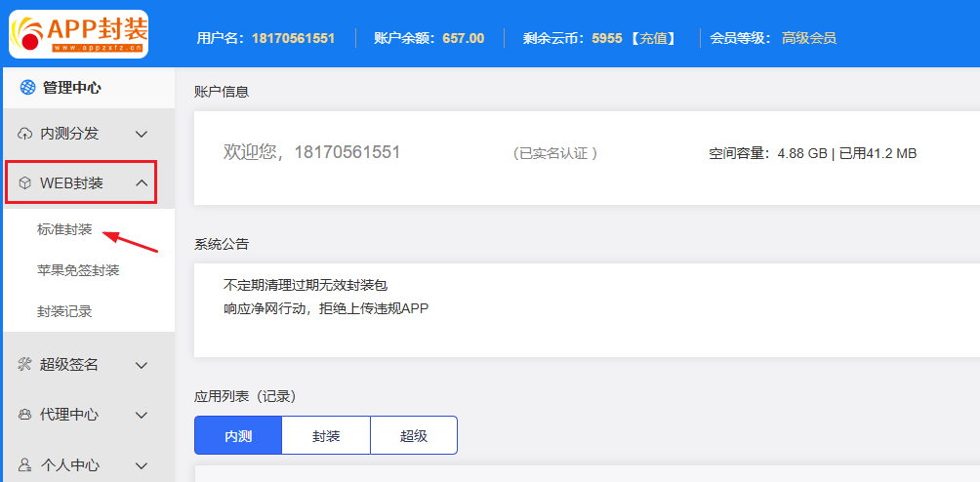
Task: Click the people icon beside 代理中心
Action: click(x=25, y=415)
